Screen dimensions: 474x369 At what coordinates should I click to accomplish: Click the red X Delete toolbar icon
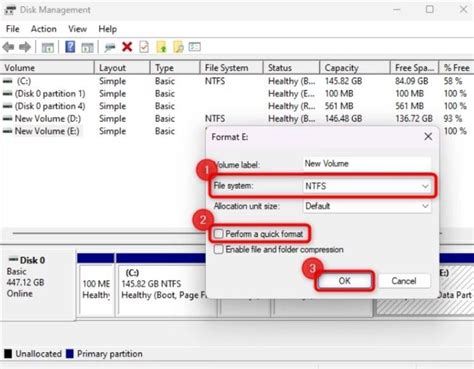tap(127, 47)
